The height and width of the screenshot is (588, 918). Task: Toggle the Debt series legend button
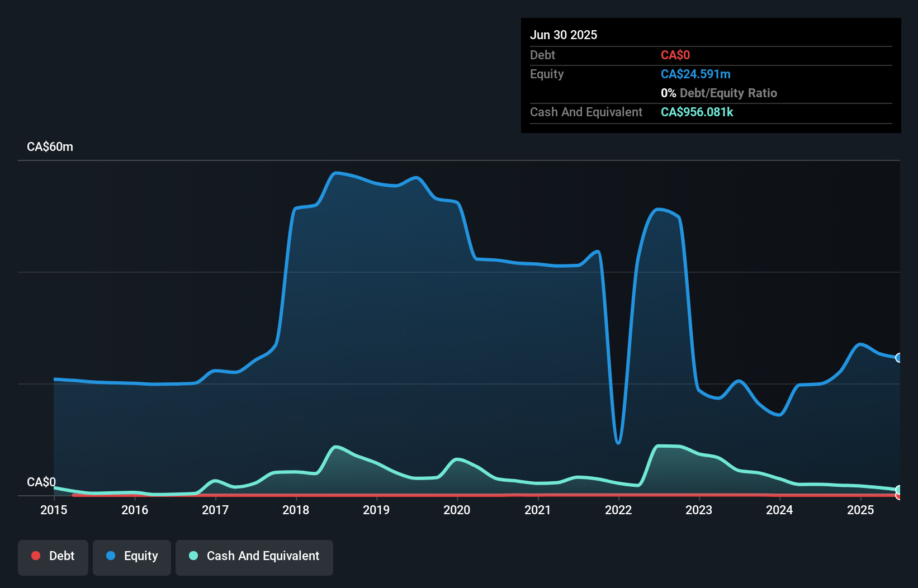pos(53,557)
